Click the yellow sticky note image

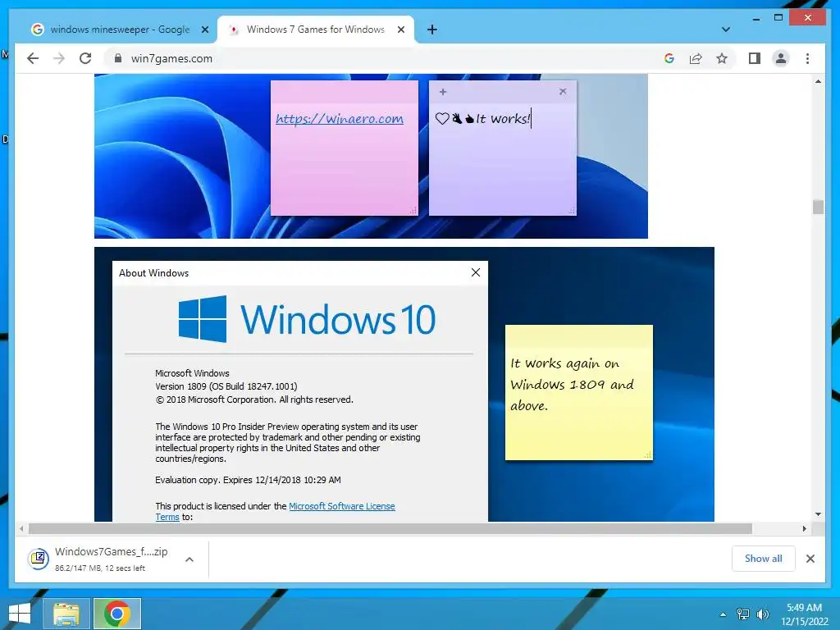(x=578, y=392)
